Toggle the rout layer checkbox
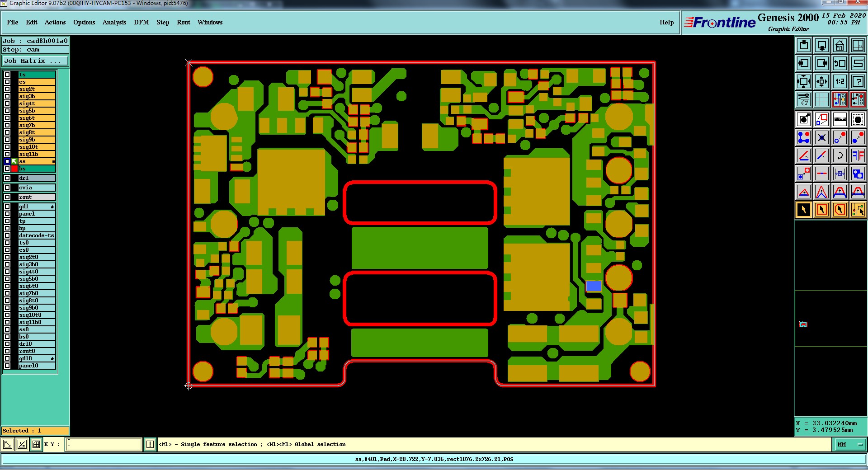 coord(7,197)
